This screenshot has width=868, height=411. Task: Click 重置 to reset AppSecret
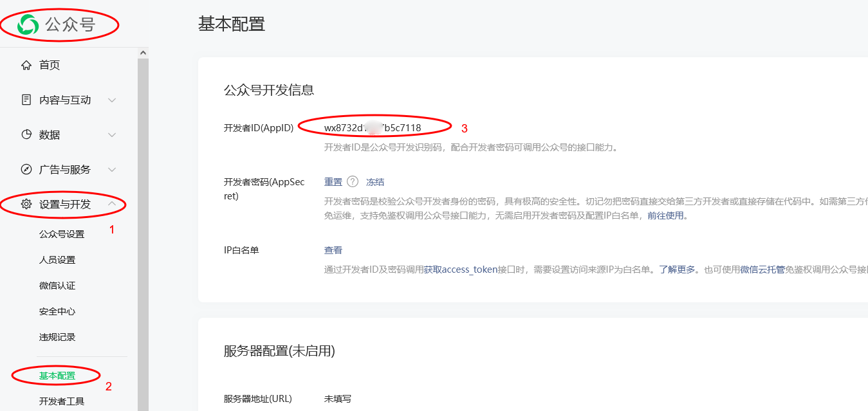tap(333, 182)
